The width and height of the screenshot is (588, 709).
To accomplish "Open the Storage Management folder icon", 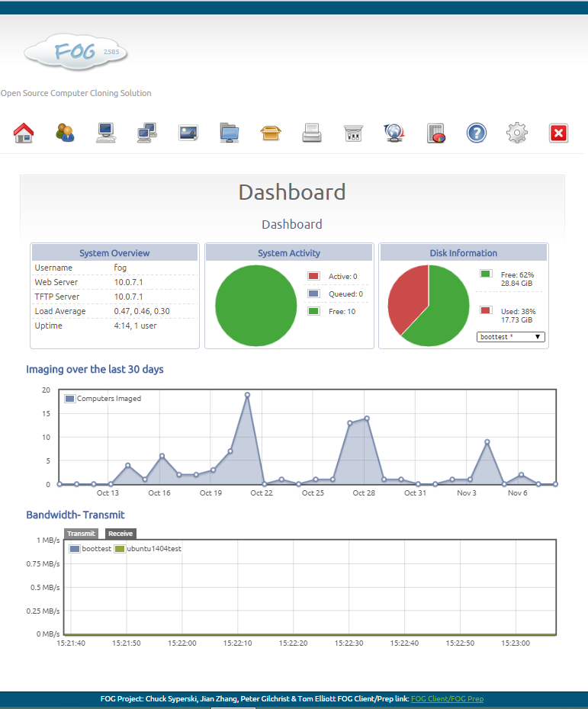I will (230, 133).
